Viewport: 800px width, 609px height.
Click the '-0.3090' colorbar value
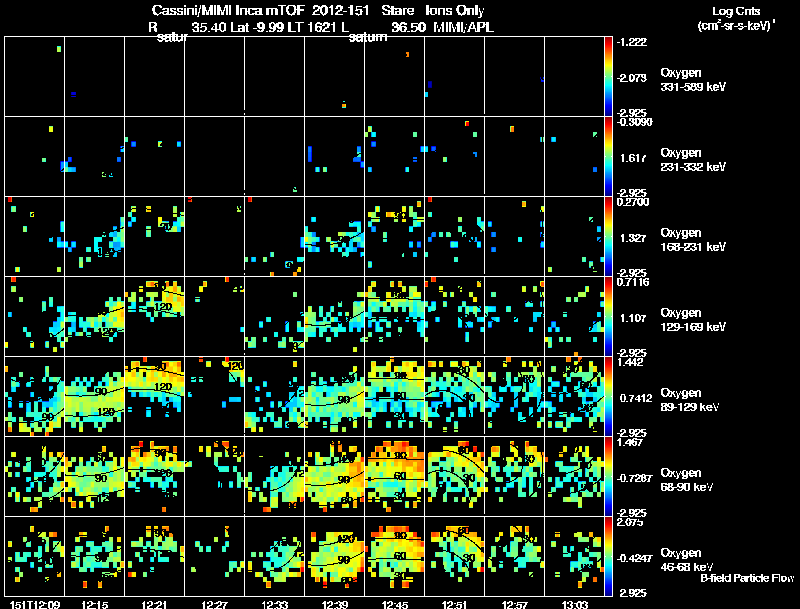634,122
